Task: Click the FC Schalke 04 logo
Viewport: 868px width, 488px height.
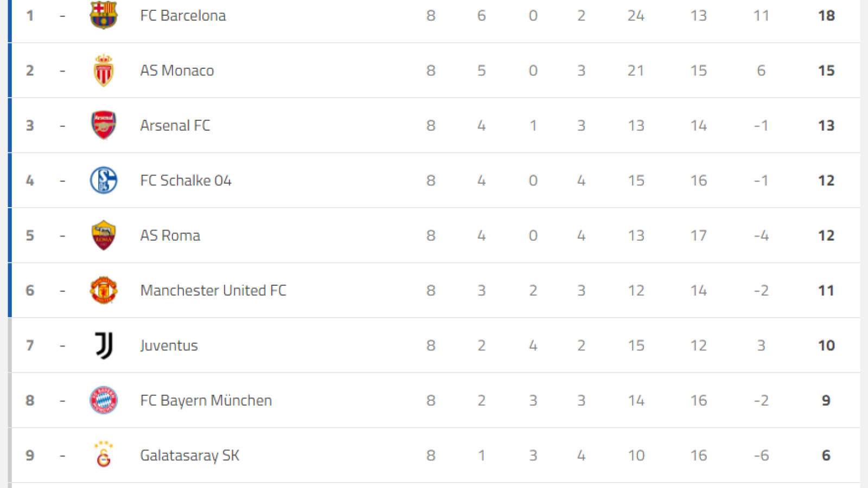Action: (x=104, y=180)
